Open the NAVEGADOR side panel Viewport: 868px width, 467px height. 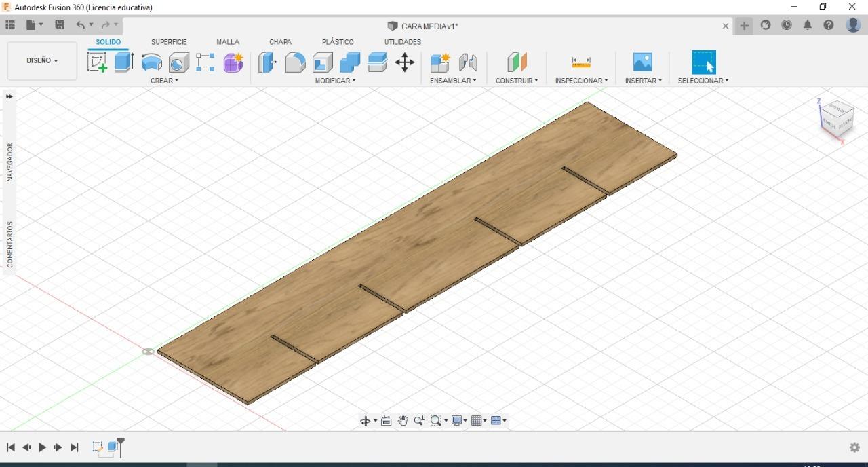click(9, 162)
